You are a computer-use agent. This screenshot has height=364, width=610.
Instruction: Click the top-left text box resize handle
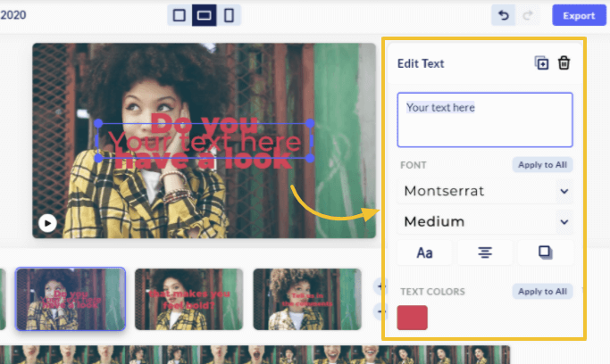tap(98, 123)
